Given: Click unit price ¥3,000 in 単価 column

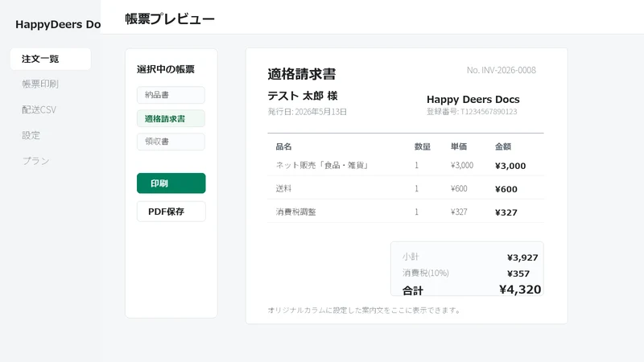Looking at the screenshot, I should pos(461,165).
